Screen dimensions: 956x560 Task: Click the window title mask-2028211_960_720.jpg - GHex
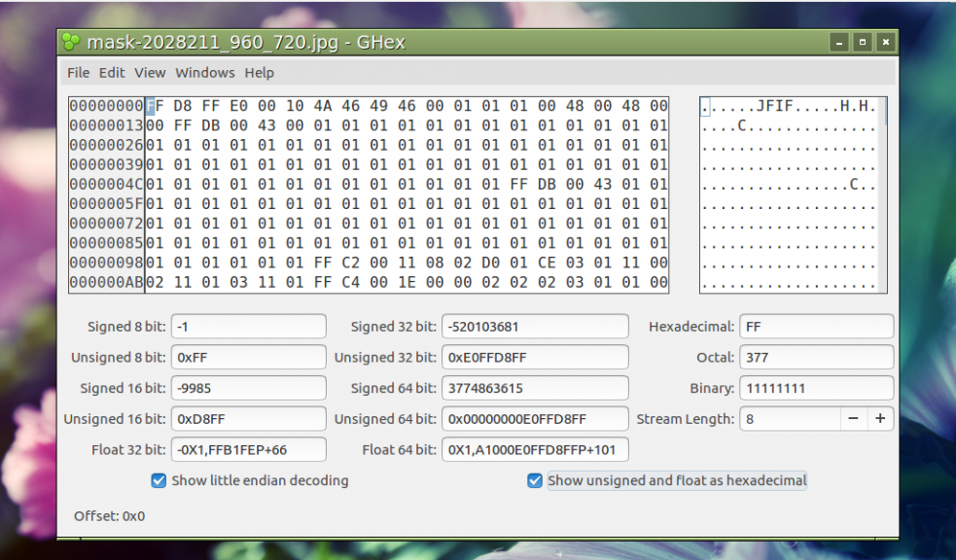coord(246,43)
